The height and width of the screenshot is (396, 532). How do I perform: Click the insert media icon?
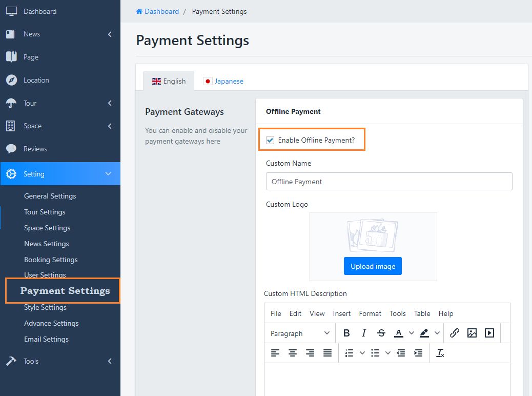tap(489, 333)
